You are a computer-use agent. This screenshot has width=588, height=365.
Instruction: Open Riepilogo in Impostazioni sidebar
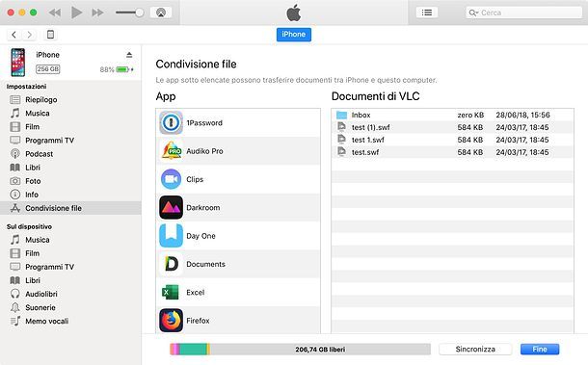coord(70,100)
